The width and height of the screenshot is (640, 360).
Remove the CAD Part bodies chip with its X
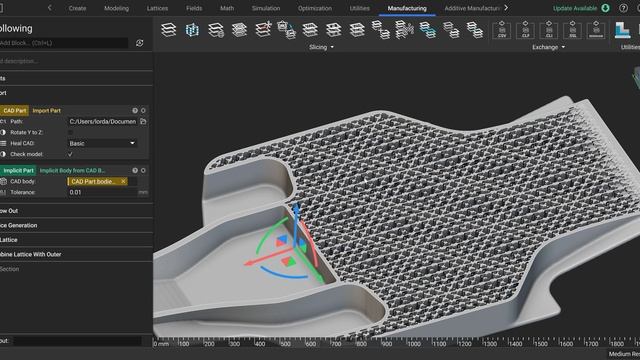pos(123,181)
